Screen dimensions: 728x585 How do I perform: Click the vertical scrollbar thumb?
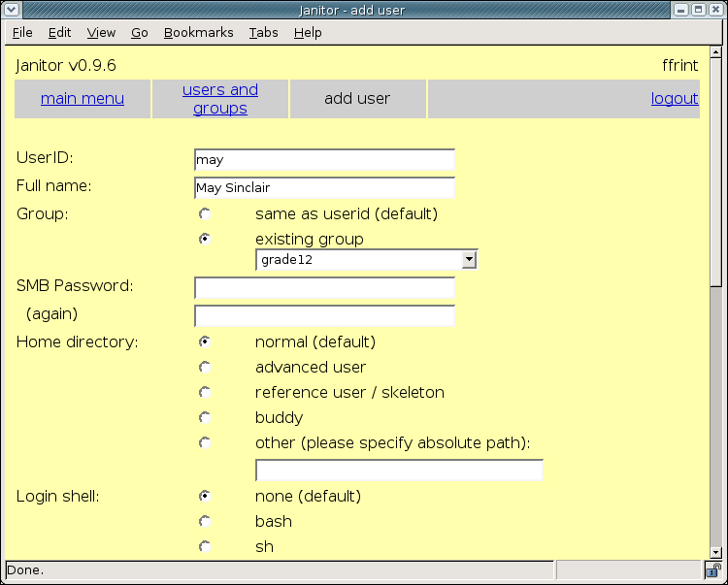point(715,172)
